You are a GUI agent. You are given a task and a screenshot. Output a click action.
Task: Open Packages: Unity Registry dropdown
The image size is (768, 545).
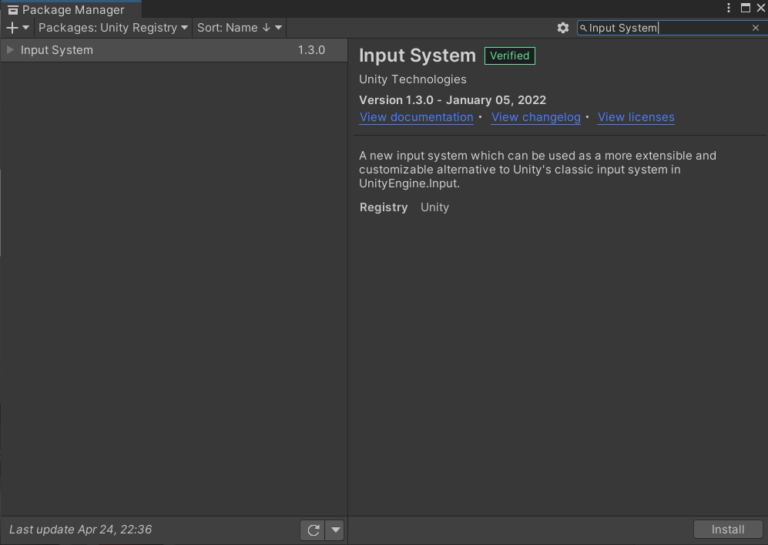(x=113, y=28)
